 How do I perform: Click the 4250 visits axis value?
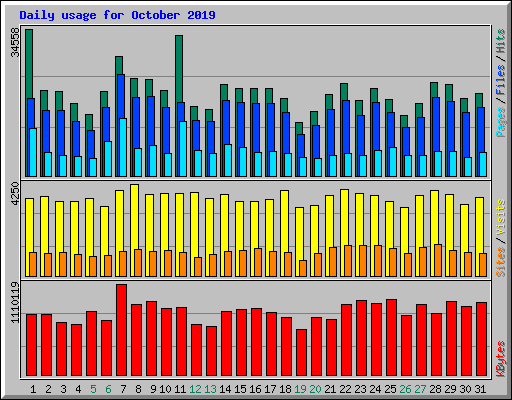[15, 194]
